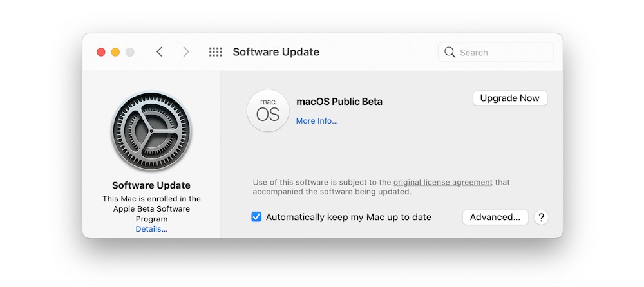Show all preferences grid icon
644x287 pixels.
click(x=216, y=52)
